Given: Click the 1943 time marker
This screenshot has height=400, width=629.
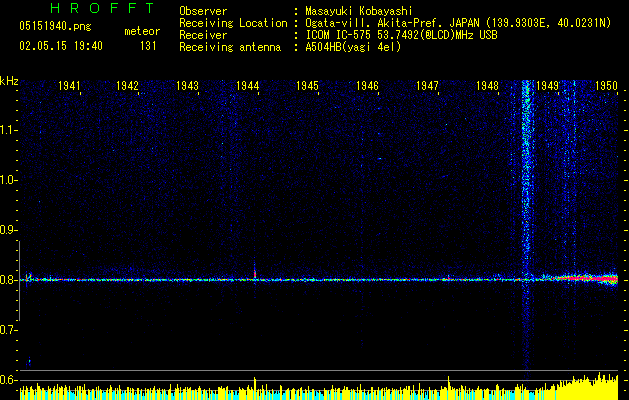Looking at the screenshot, I should coord(187,86).
